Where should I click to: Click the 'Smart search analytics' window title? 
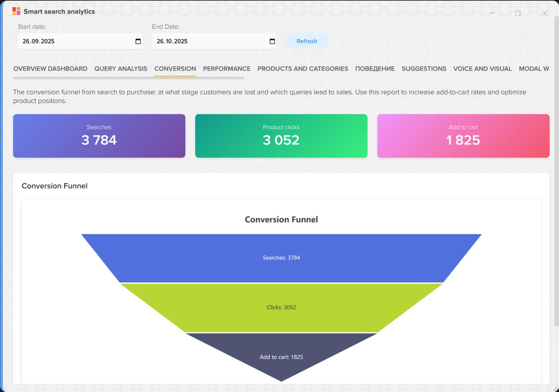[x=59, y=11]
